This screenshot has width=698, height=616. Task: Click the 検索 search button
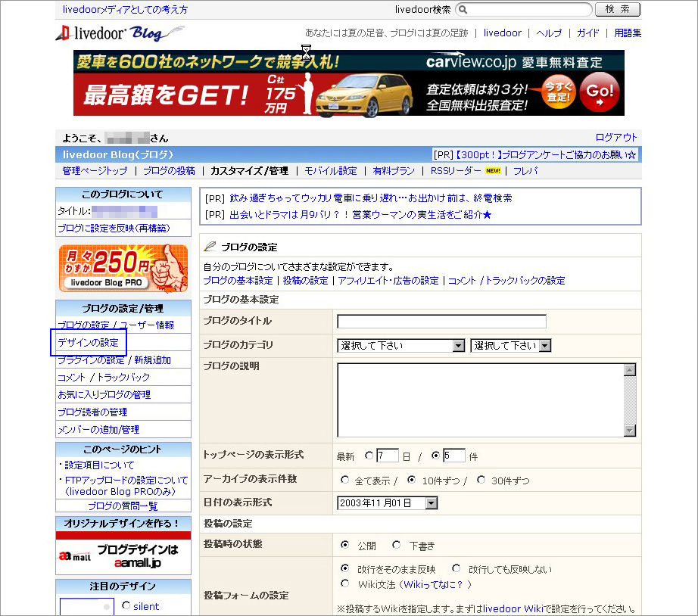[618, 9]
